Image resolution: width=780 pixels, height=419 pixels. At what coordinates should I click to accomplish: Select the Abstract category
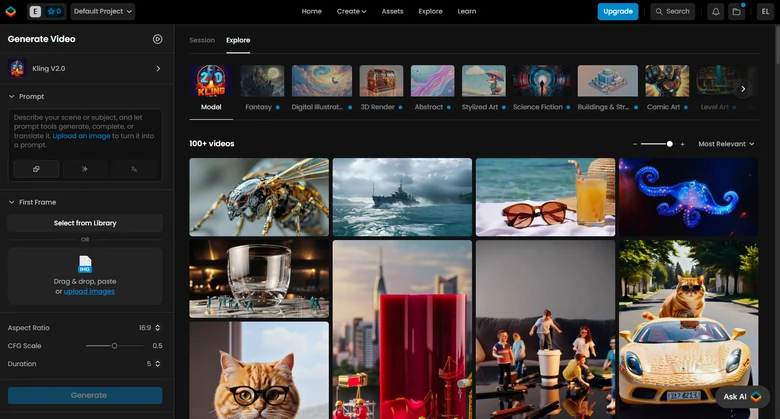[432, 88]
